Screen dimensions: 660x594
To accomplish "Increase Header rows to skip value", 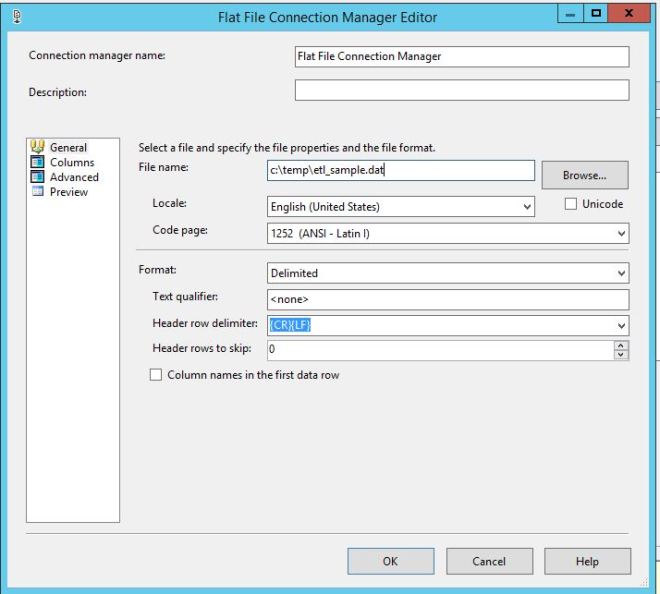I will point(621,344).
